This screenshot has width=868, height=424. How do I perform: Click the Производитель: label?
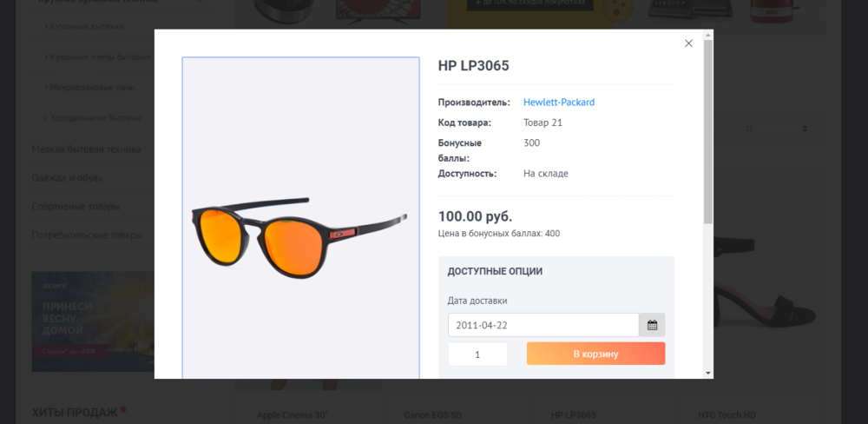(x=474, y=102)
